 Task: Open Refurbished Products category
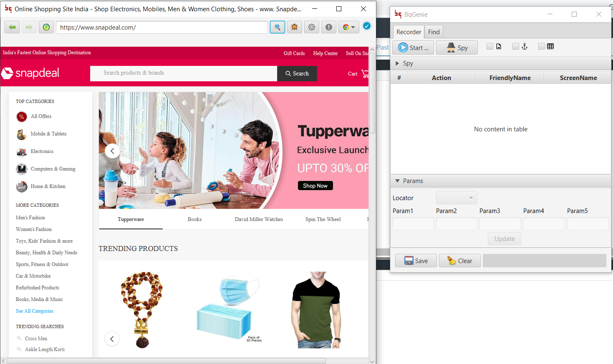pyautogui.click(x=38, y=288)
